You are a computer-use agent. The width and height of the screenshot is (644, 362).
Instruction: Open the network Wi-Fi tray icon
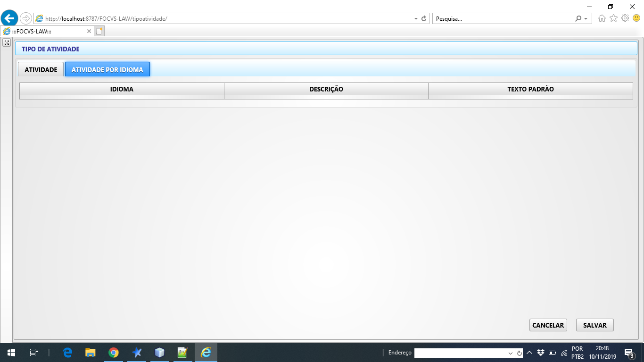point(564,353)
